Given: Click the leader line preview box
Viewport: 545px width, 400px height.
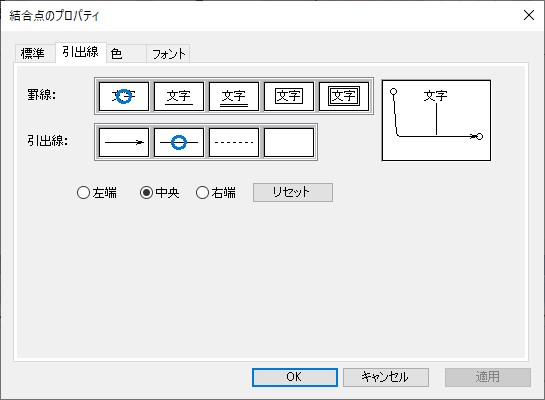Looking at the screenshot, I should pos(436,120).
